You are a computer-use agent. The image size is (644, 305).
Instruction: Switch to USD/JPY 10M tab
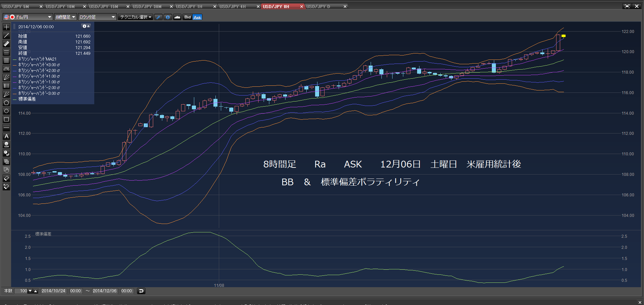(60, 6)
